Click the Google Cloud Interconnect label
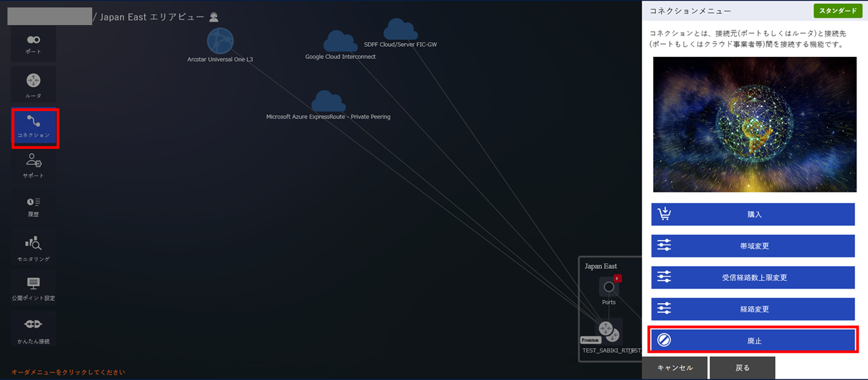 pos(340,57)
